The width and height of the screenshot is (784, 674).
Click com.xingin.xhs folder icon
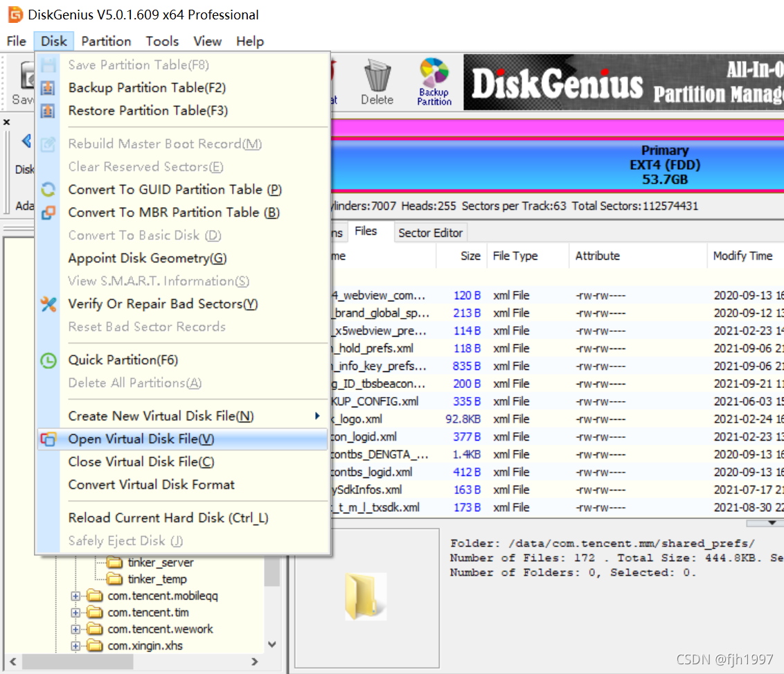[94, 646]
